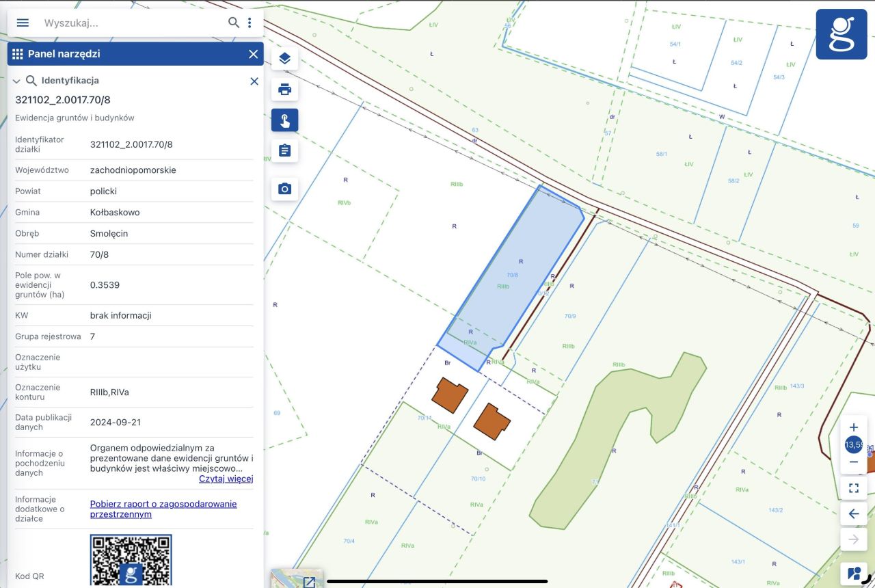Click parcel label 58/2 on the map
The image size is (875, 588).
pyautogui.click(x=733, y=181)
